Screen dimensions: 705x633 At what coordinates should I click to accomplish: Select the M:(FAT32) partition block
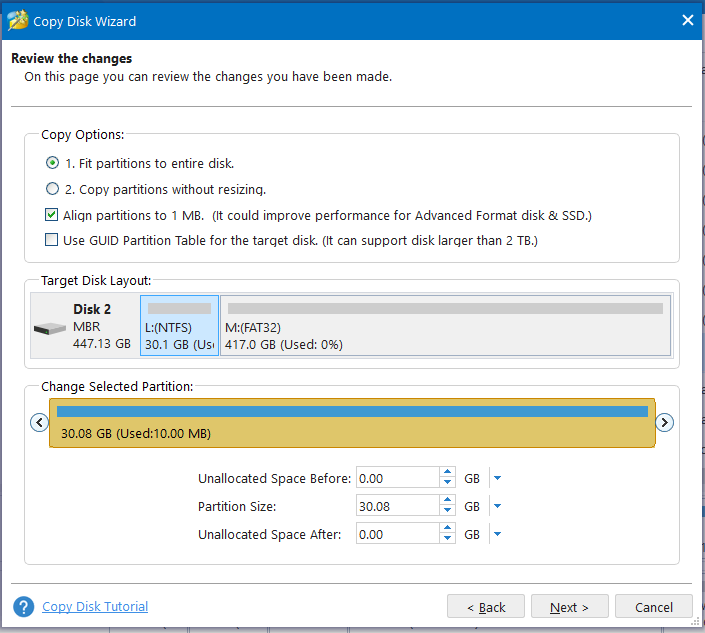[445, 325]
